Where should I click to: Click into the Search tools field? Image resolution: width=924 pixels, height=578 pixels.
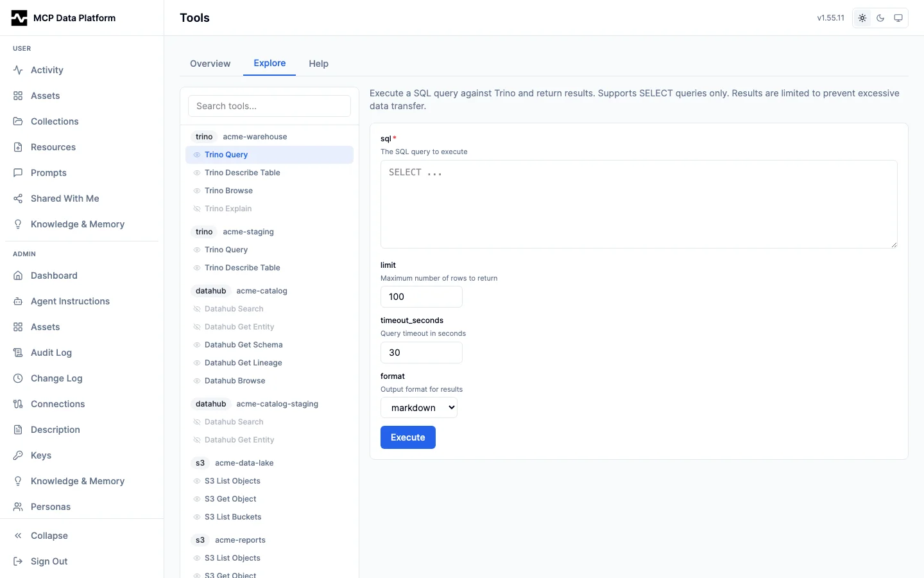269,106
